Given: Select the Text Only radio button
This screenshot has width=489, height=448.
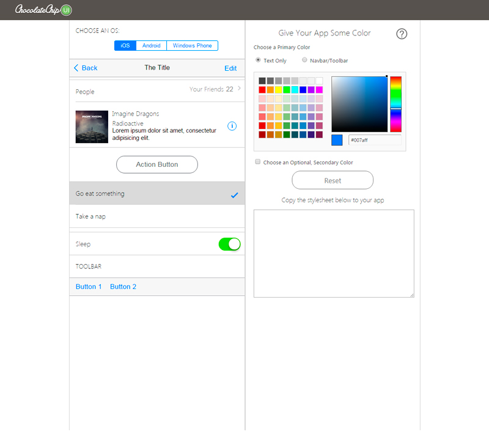Looking at the screenshot, I should pos(258,60).
